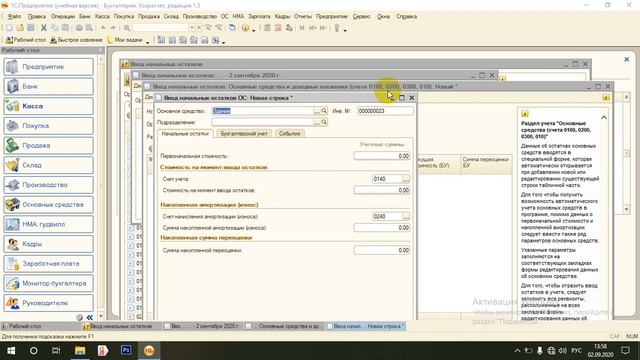Screen dimensions: 640x360
Task: Search the Подразделение field with magnifier
Action: tap(324, 122)
